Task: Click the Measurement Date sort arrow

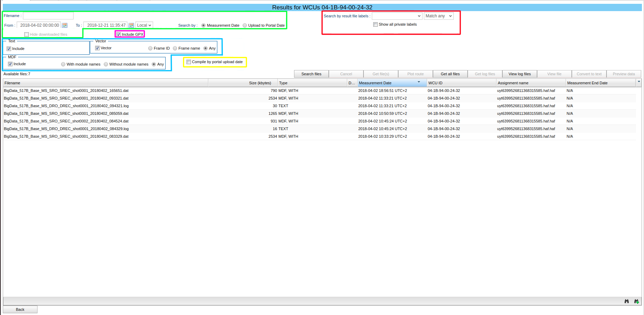Action: [419, 82]
